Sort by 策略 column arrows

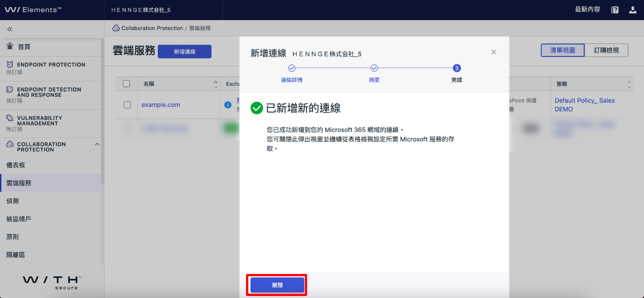pos(629,84)
